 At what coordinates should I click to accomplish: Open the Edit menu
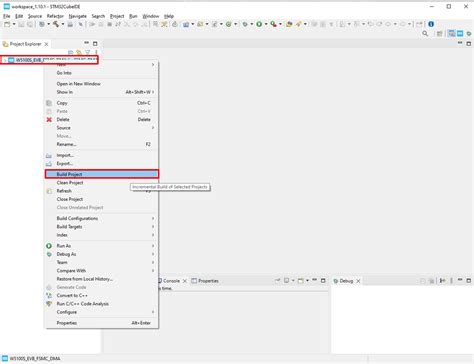(x=19, y=16)
